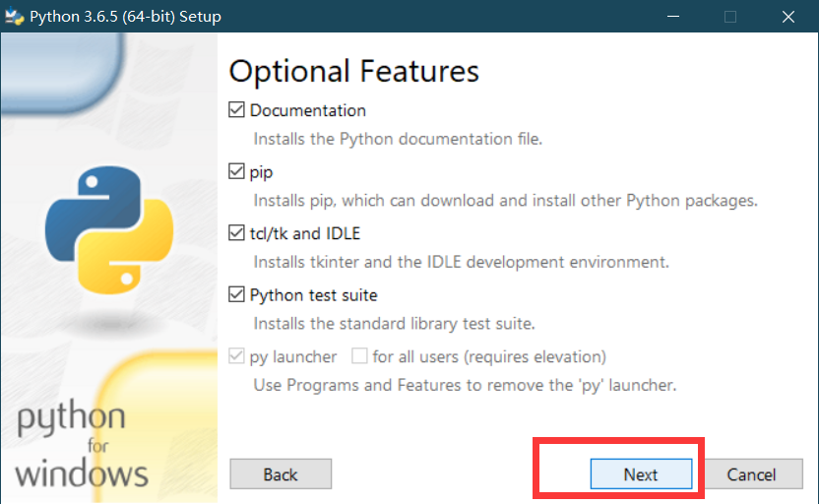The width and height of the screenshot is (819, 504).
Task: Go Back to the previous page
Action: click(281, 474)
